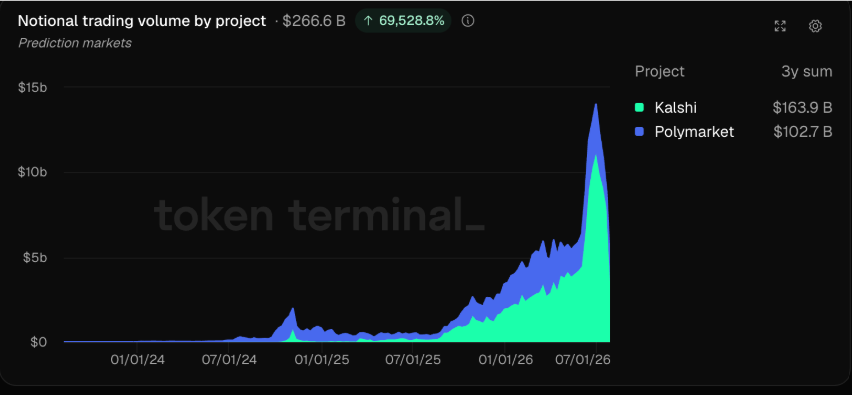The height and width of the screenshot is (395, 852).
Task: Click the 01/01/24 x-axis label
Action: tap(137, 360)
